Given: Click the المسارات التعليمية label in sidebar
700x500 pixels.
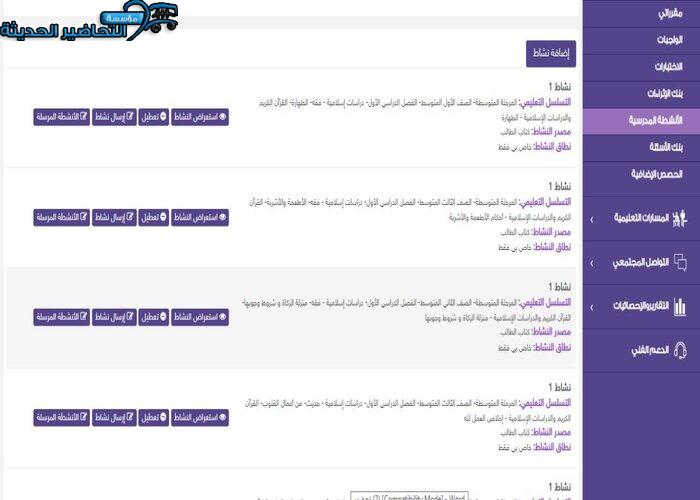Looking at the screenshot, I should pos(641,218).
